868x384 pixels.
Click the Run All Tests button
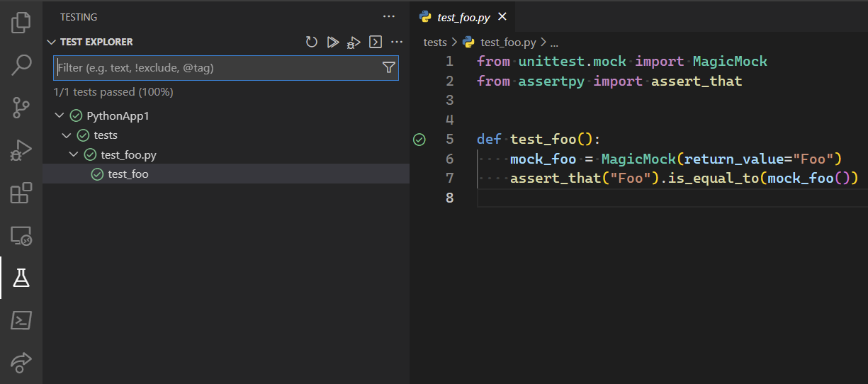coord(332,43)
